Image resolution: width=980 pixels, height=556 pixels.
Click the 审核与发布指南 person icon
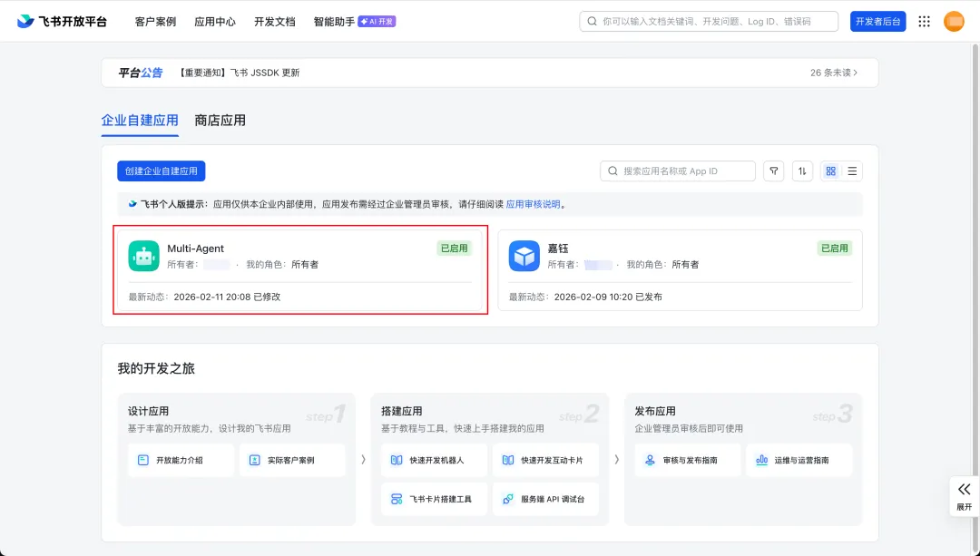pyautogui.click(x=650, y=460)
